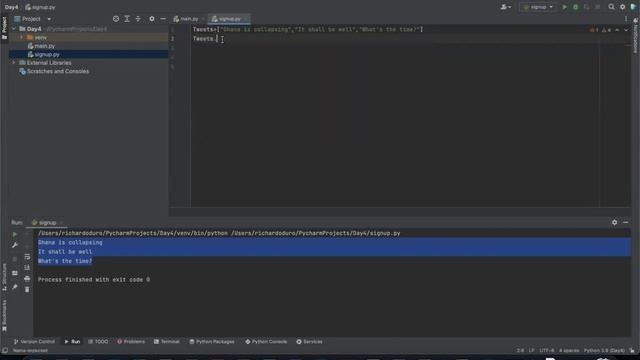Start debugging with the bug icon
This screenshot has width=640, height=360.
[576, 7]
